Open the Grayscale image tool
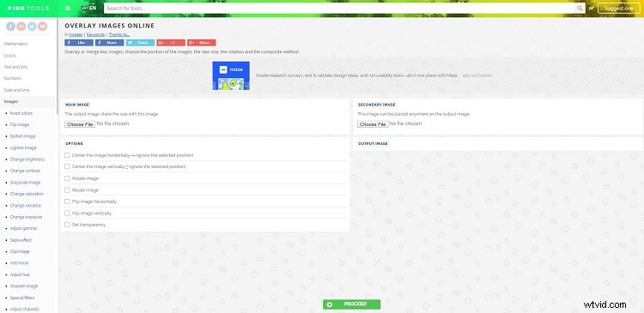 coord(25,183)
